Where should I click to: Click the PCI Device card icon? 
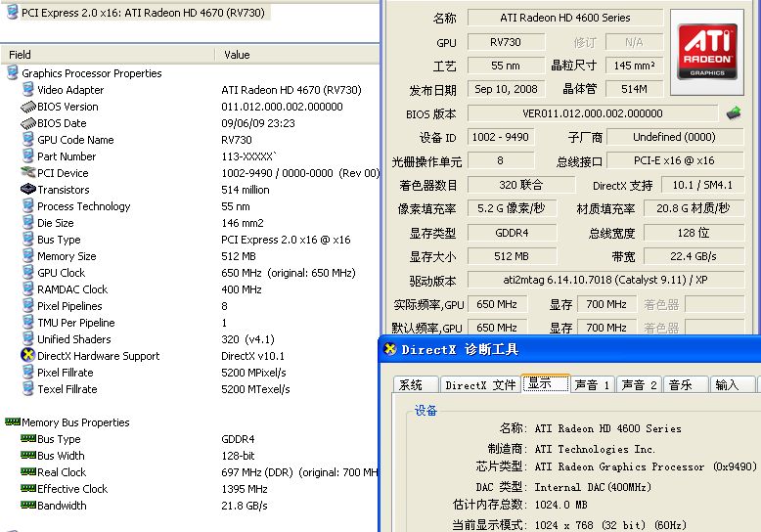pos(28,172)
